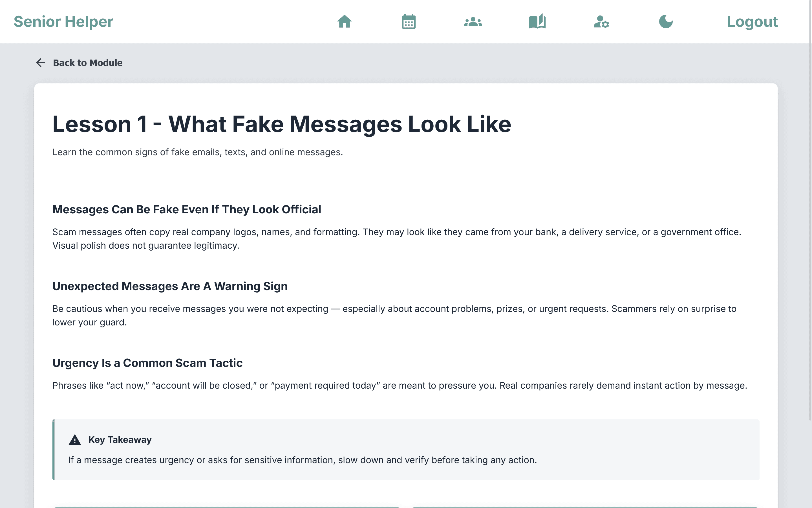Screen dimensions: 812x508
Task: Click takeaway text "If a message creates urgency"
Action: 302,460
